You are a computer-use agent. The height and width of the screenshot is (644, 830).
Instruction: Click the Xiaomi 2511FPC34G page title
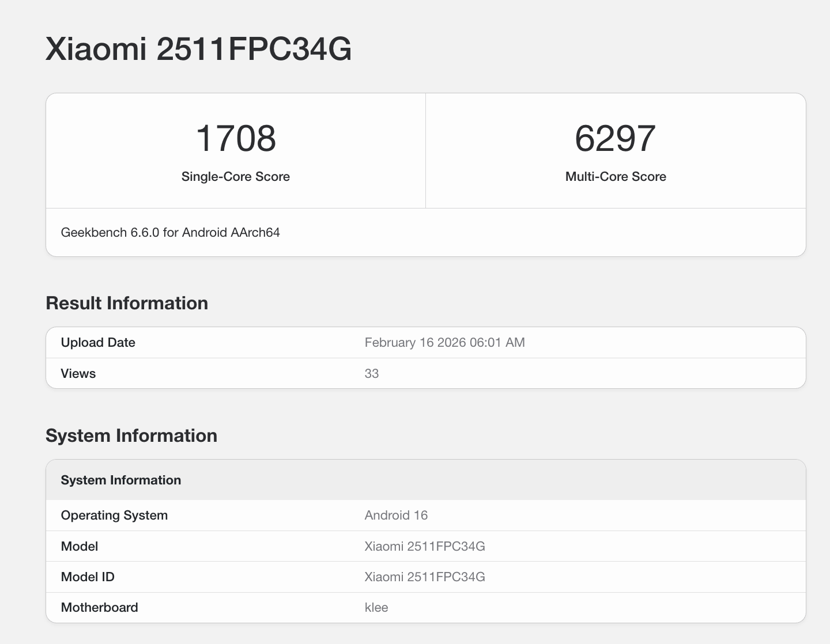point(198,49)
